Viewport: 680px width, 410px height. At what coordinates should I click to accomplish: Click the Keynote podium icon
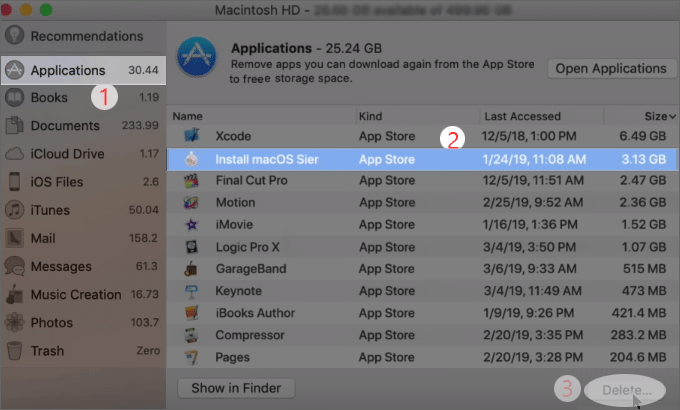coord(191,291)
